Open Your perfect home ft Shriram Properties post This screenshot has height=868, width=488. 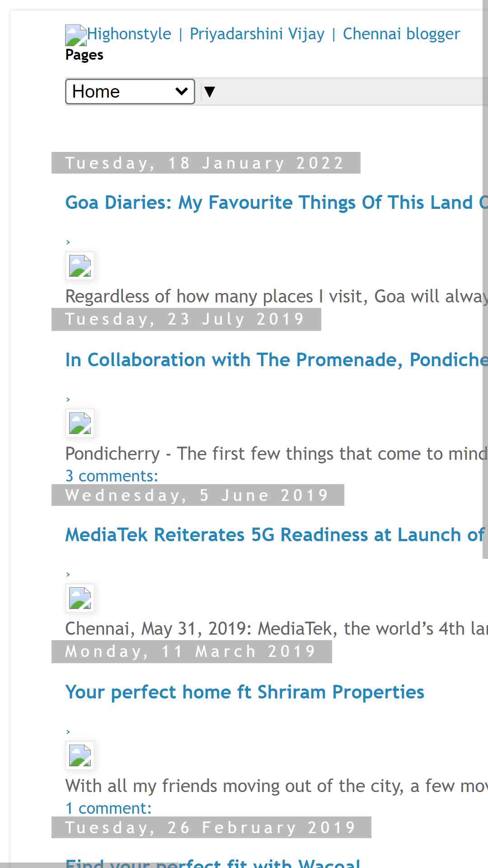click(245, 692)
